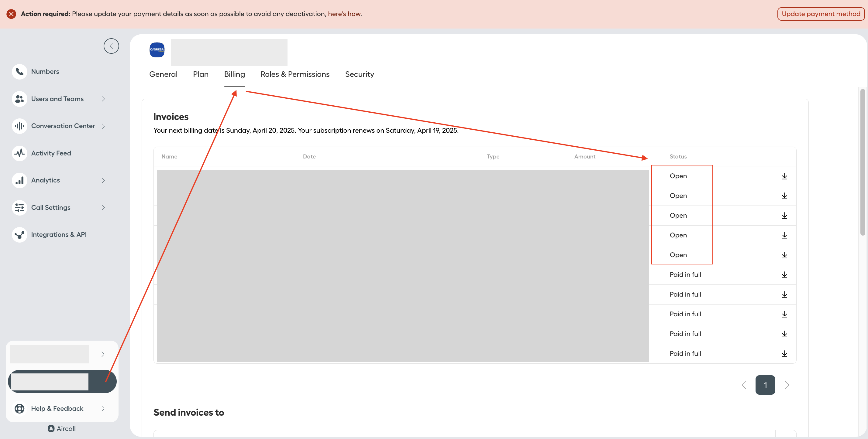
Task: Open the Analytics bar chart icon
Action: point(19,180)
